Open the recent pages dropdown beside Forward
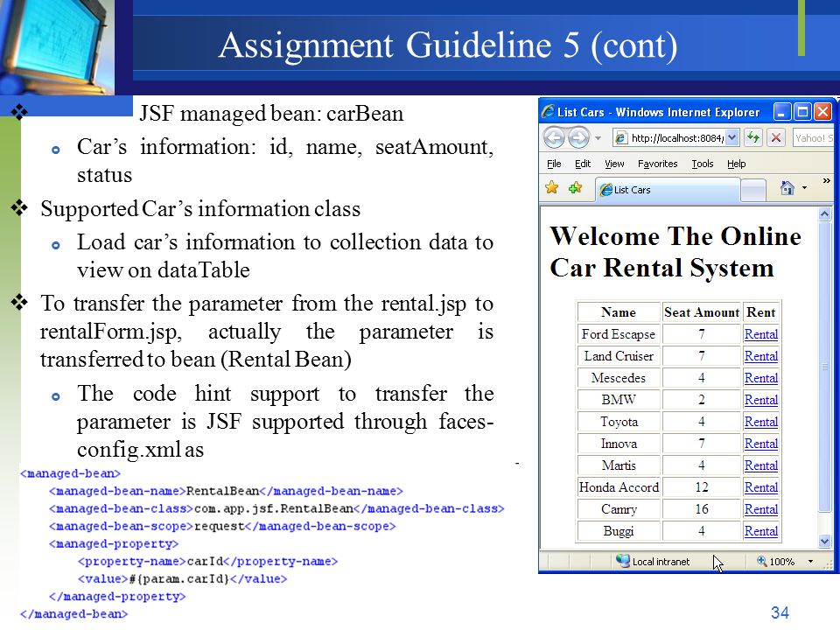The height and width of the screenshot is (630, 840). click(598, 138)
